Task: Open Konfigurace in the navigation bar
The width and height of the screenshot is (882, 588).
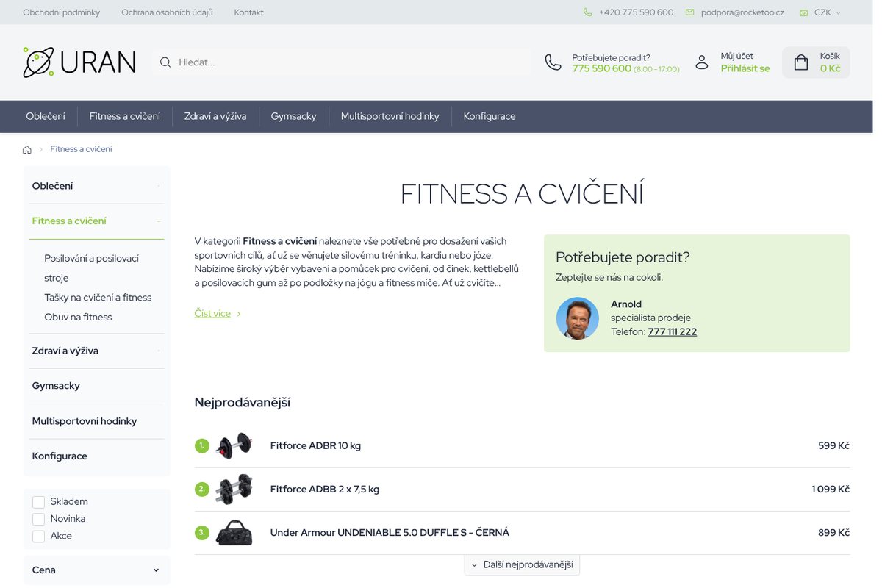Action: (x=490, y=116)
